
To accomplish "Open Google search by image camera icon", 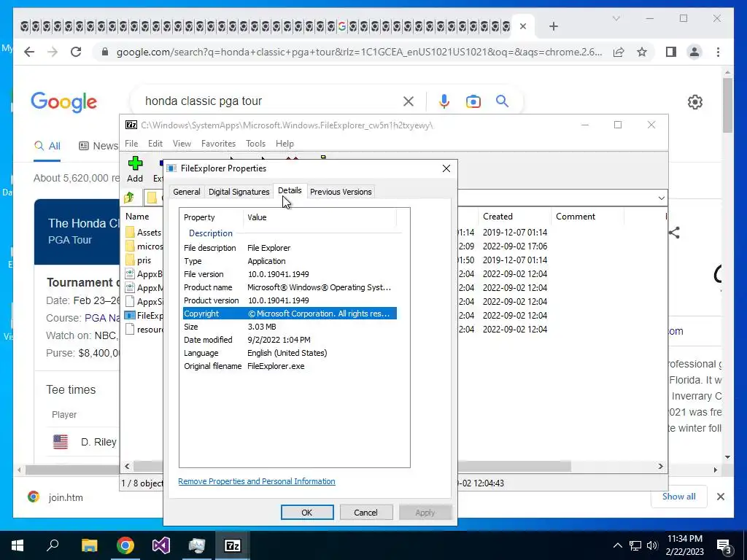I will (473, 101).
